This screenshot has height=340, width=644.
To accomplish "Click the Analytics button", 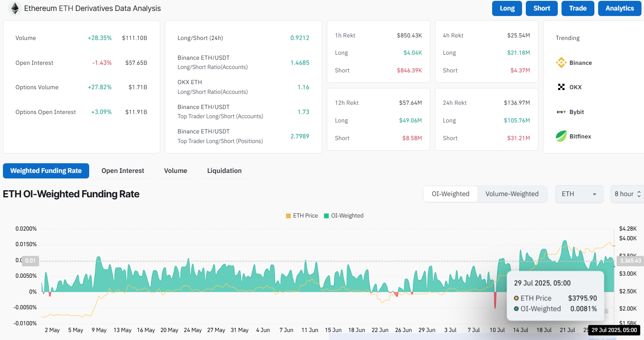I will click(619, 8).
